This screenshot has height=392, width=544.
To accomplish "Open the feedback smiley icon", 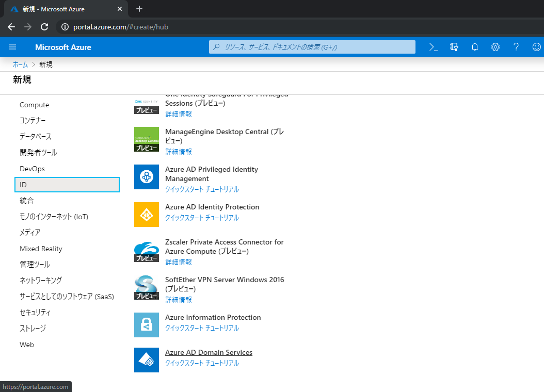I will pyautogui.click(x=537, y=47).
